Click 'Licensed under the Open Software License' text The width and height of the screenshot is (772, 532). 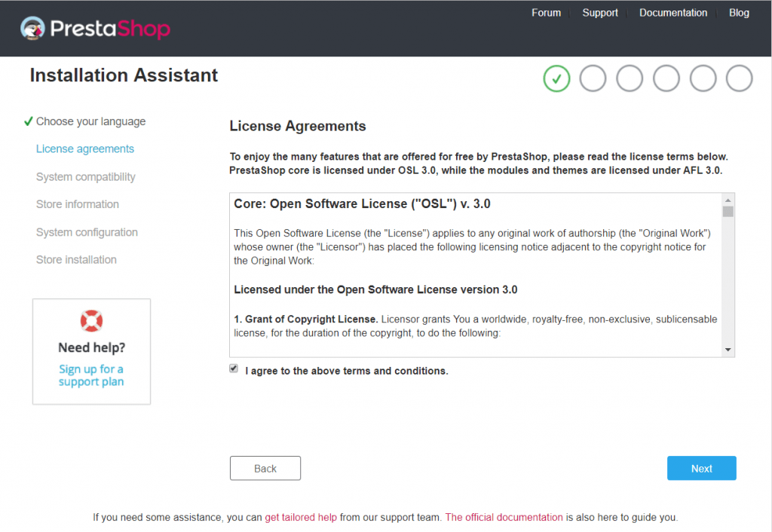375,289
